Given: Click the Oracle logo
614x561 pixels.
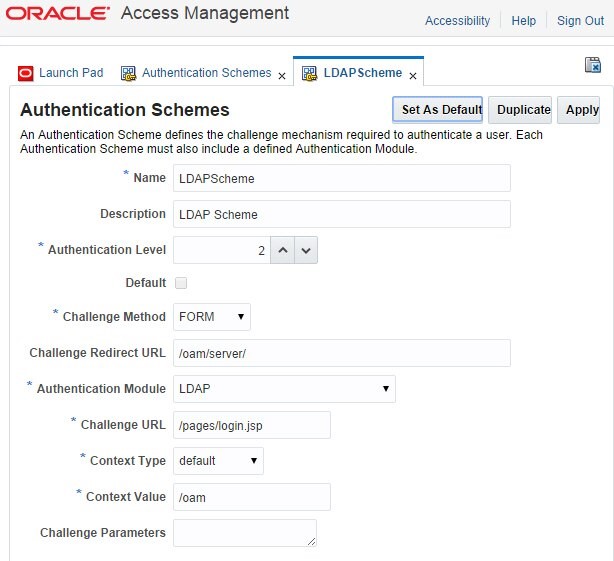Looking at the screenshot, I should click(x=57, y=13).
